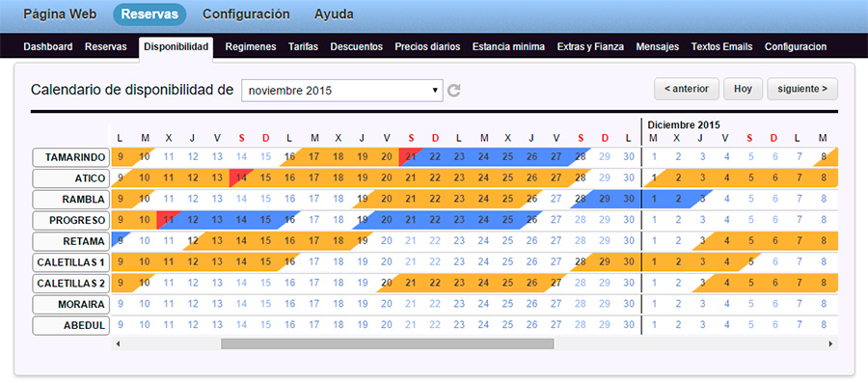Select the Disponibilidad tab
868x383 pixels.
click(x=176, y=47)
